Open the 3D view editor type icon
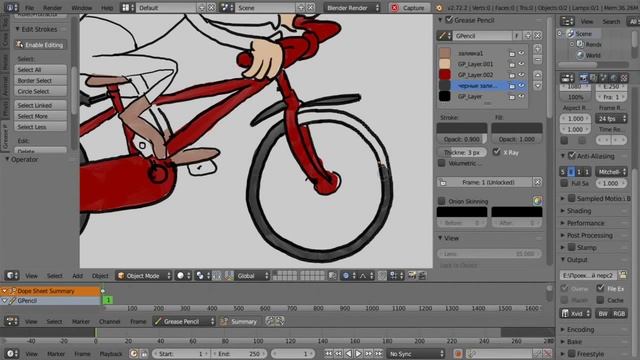Image resolution: width=640 pixels, height=360 pixels. pos(11,276)
